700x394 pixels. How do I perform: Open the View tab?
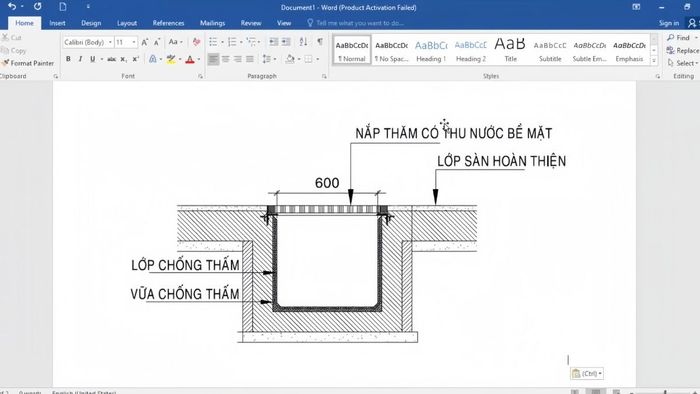(284, 23)
